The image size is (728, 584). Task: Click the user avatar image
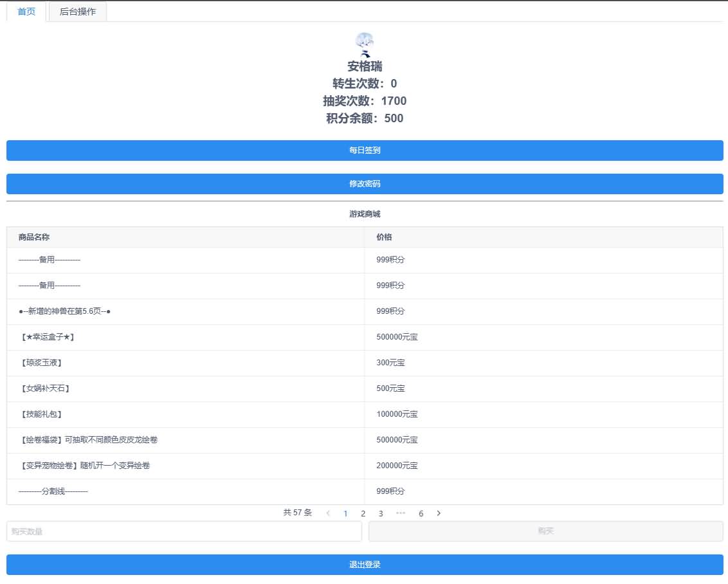tap(365, 44)
